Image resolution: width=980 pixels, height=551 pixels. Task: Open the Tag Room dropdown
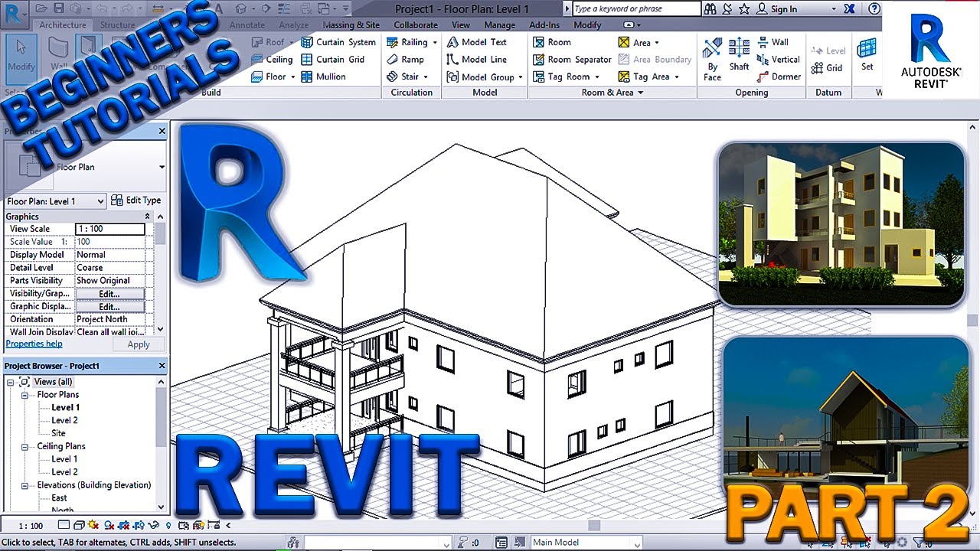tap(596, 77)
